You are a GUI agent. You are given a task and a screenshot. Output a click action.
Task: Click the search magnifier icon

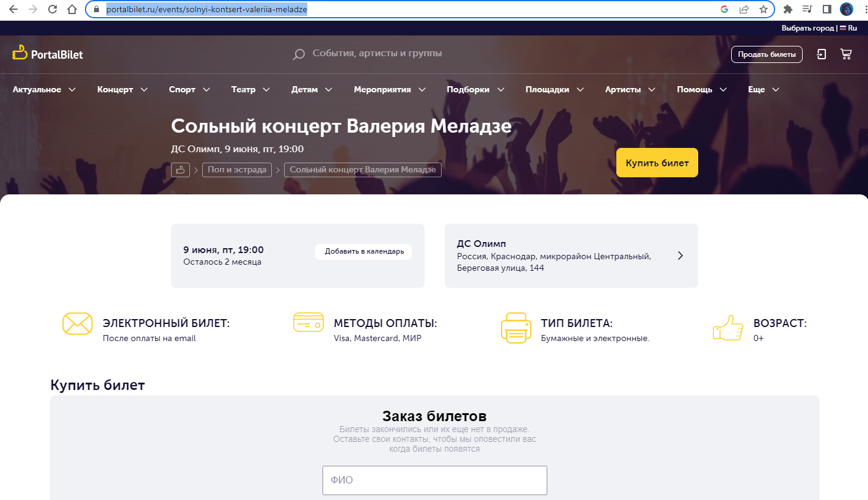[x=299, y=54]
